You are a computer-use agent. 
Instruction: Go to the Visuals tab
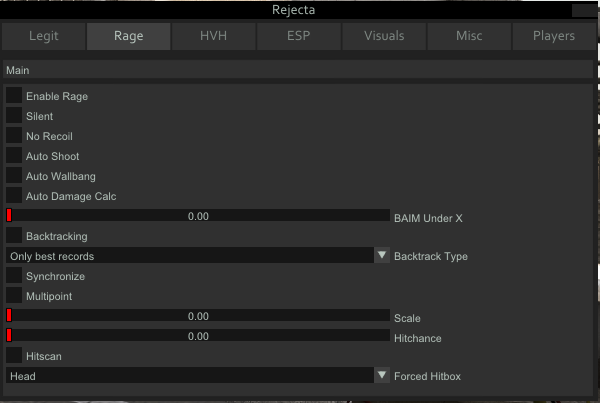384,36
